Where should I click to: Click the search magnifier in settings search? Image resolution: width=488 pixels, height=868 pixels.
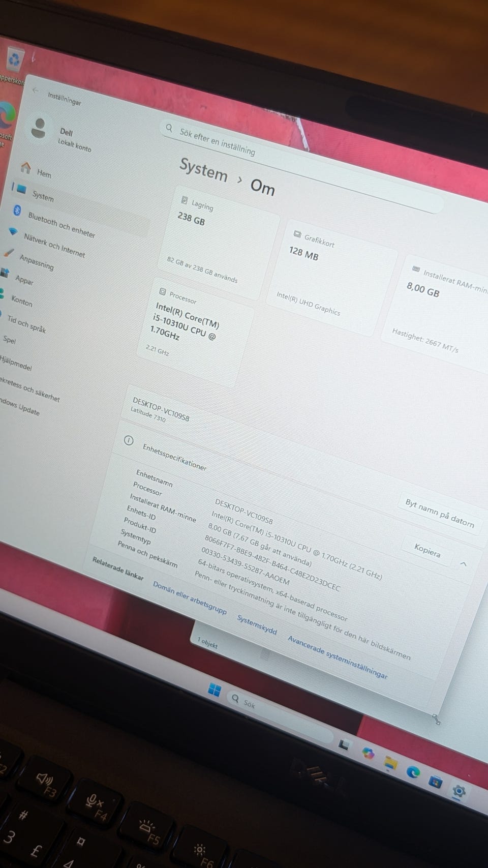point(169,128)
